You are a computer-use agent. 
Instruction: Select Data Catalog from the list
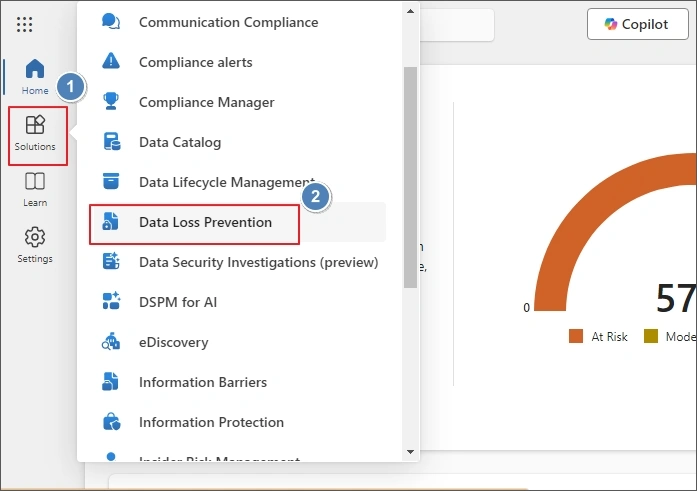(180, 142)
